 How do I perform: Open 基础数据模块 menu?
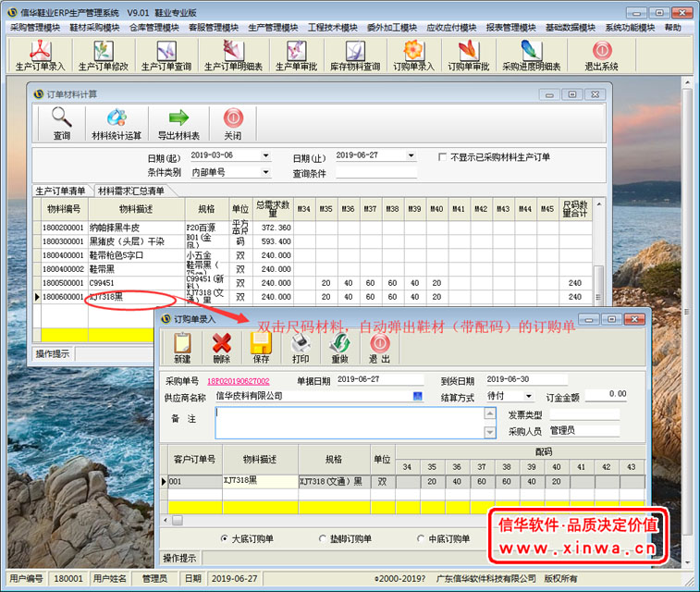coord(571,28)
